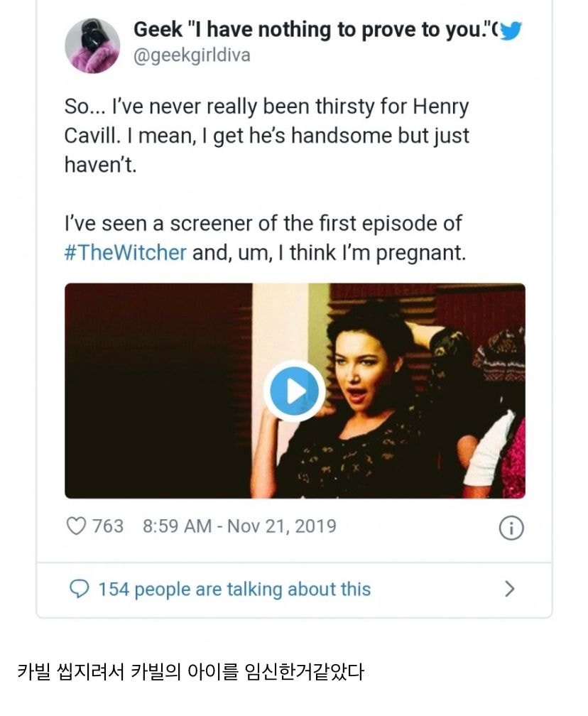Open the tweet info icon
This screenshot has height=716, width=588.
pos(511,528)
